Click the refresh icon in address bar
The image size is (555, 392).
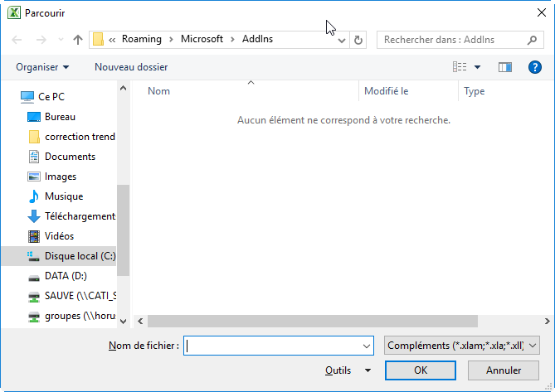point(358,39)
